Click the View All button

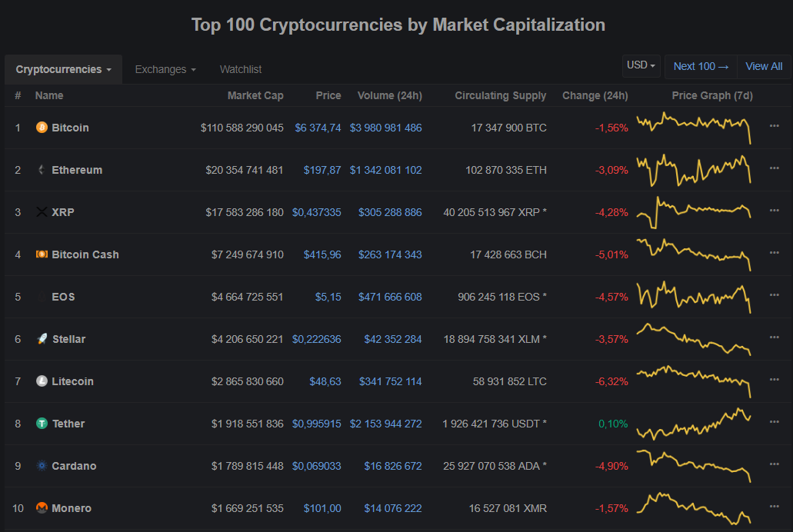[764, 66]
